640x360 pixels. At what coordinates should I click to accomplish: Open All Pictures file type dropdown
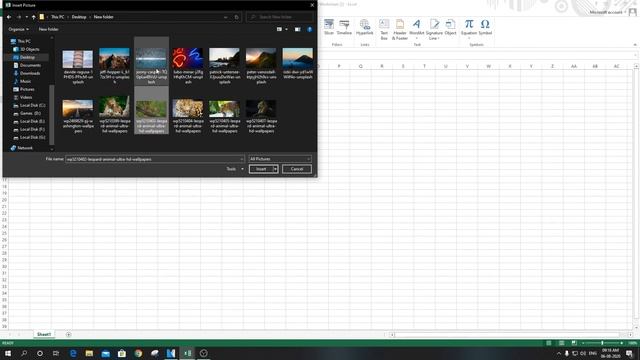point(280,159)
